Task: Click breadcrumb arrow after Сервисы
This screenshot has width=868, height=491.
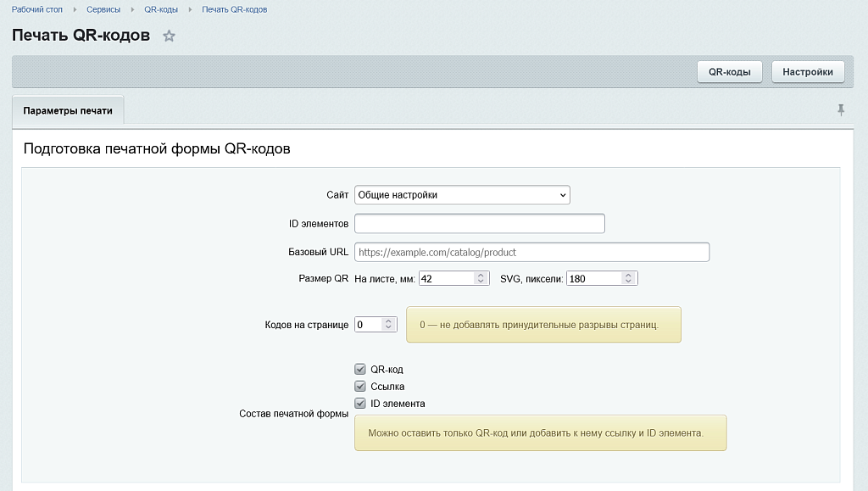Action: coord(132,9)
